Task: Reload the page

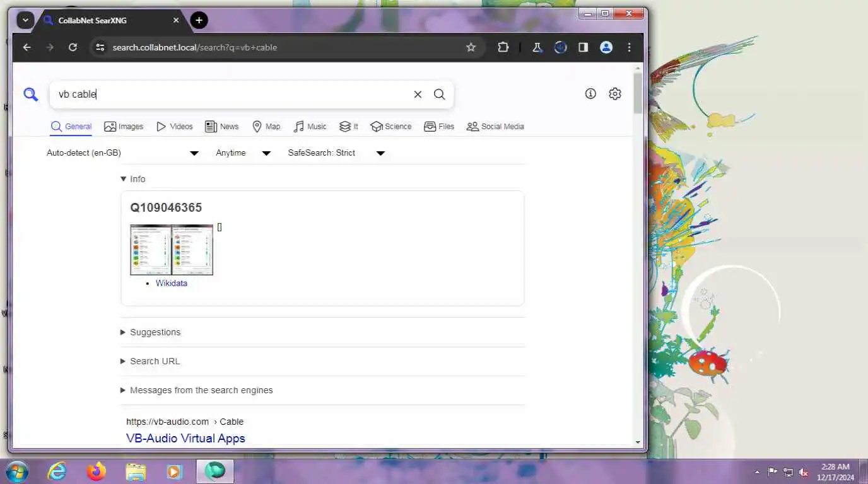Action: pos(73,47)
